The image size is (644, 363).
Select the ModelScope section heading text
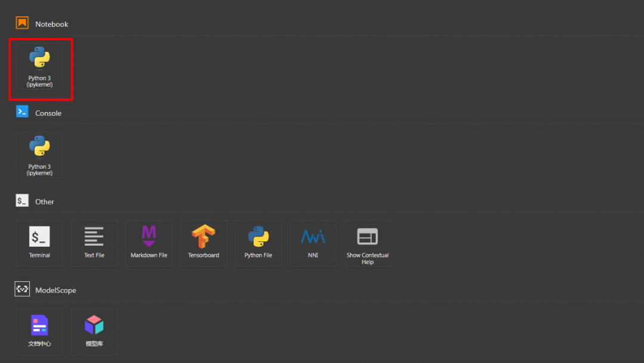click(55, 290)
